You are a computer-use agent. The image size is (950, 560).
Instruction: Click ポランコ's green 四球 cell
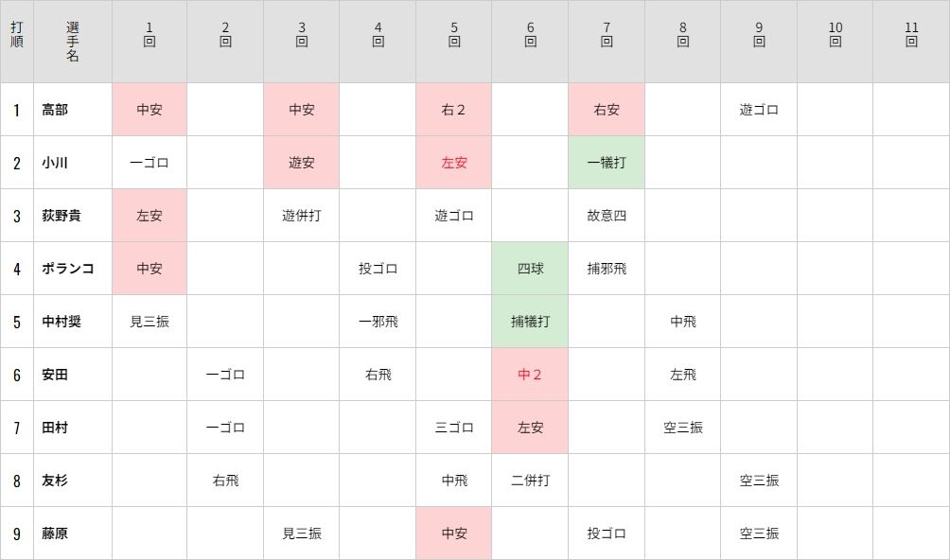click(530, 269)
